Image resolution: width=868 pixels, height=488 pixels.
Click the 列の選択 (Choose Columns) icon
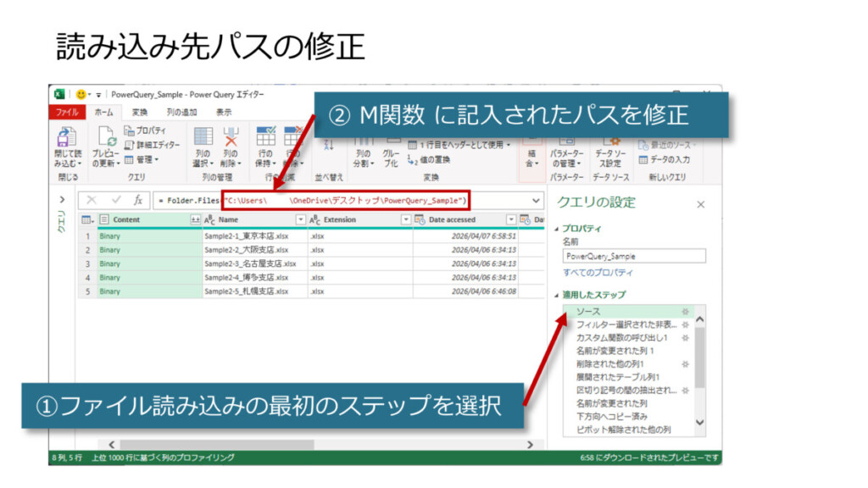(x=203, y=137)
